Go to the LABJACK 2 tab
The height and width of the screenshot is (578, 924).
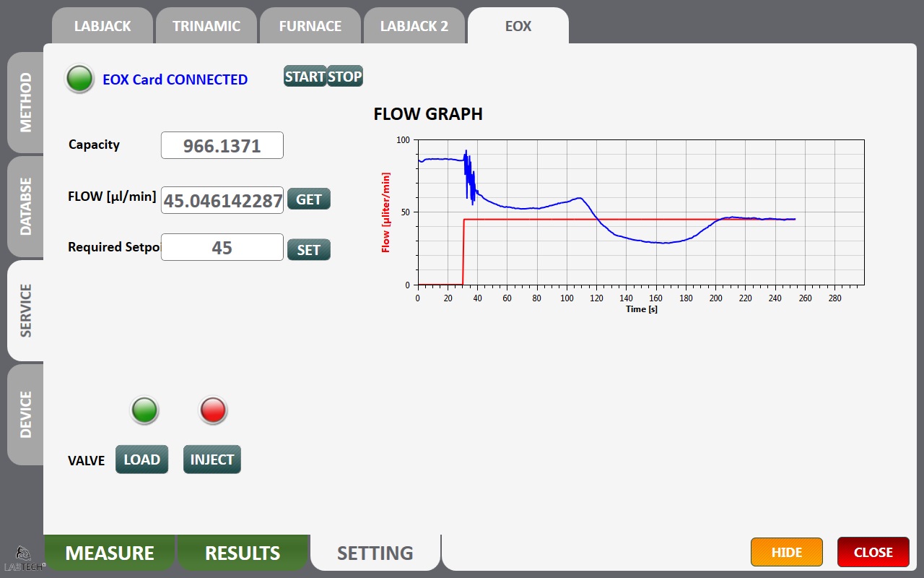[414, 26]
